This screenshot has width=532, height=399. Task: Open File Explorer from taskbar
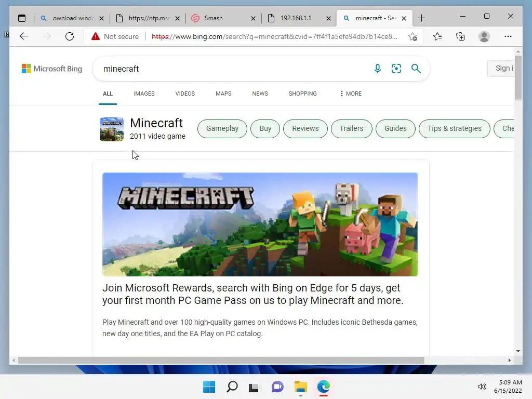pyautogui.click(x=301, y=387)
